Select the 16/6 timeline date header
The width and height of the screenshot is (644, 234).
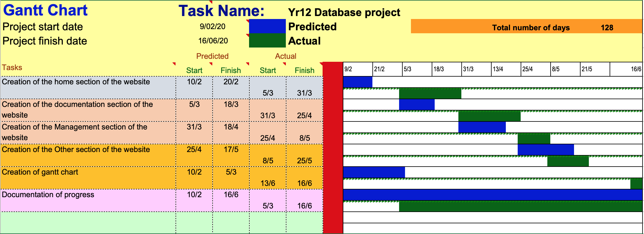(626, 69)
